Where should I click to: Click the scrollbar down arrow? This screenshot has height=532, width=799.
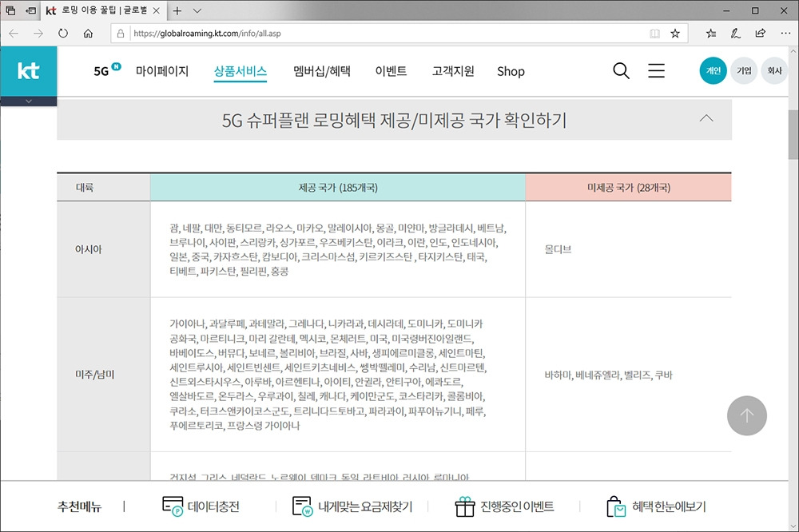pyautogui.click(x=793, y=526)
